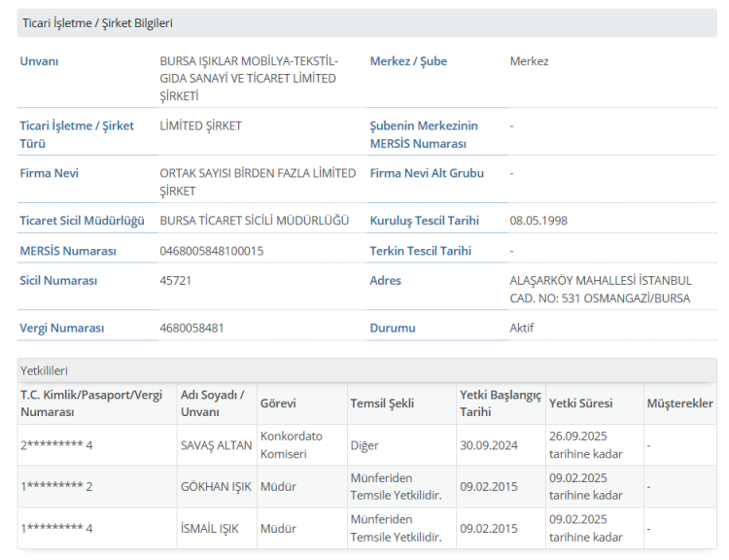Click the MERSİS number 0468005848100015
The width and height of the screenshot is (729, 560).
pyautogui.click(x=211, y=251)
